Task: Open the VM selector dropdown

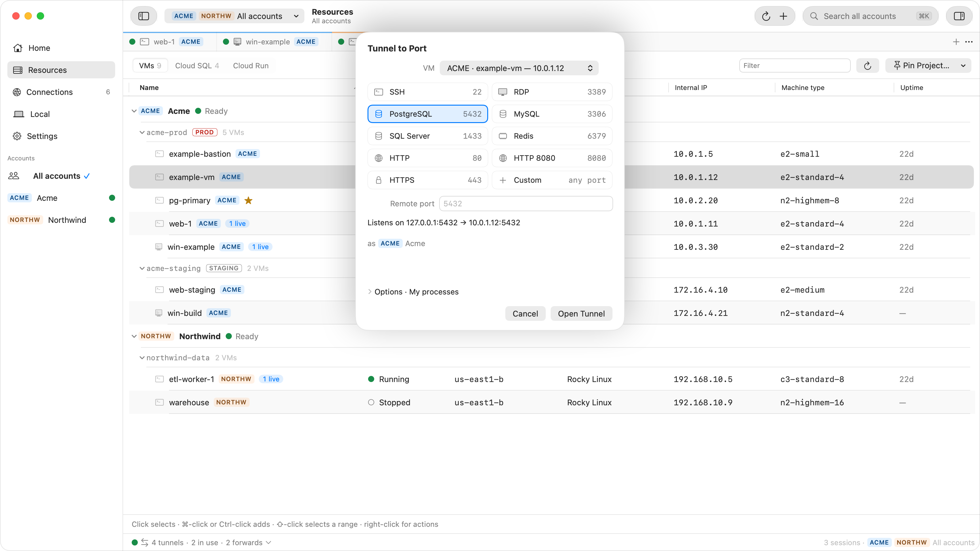Action: click(x=519, y=68)
